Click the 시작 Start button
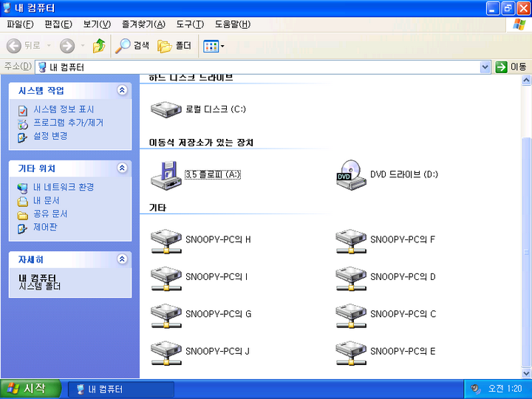The image size is (532, 399). [30, 389]
